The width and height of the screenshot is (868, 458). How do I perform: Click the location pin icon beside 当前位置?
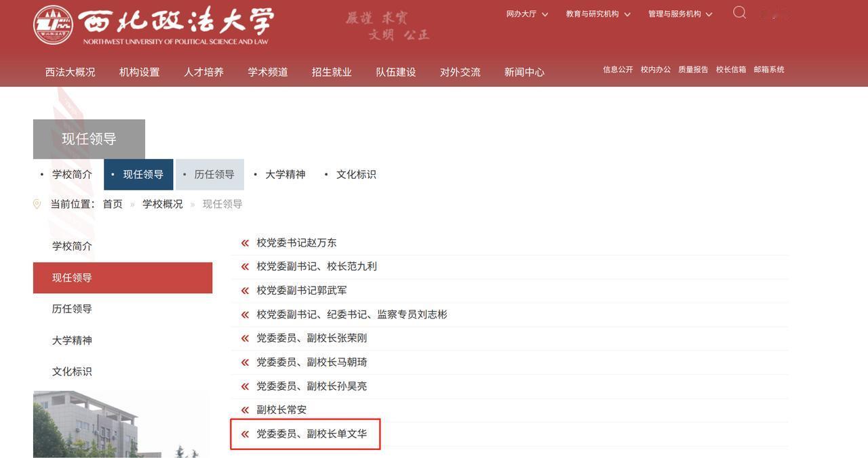click(35, 203)
